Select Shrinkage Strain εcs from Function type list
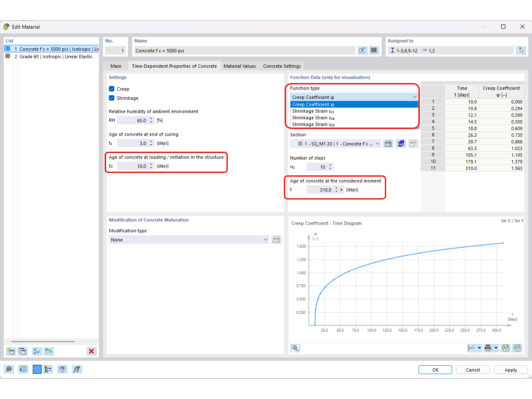 (313, 111)
